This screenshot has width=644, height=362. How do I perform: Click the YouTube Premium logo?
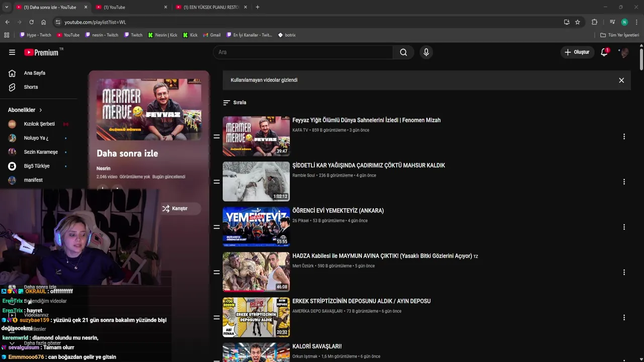coord(41,52)
